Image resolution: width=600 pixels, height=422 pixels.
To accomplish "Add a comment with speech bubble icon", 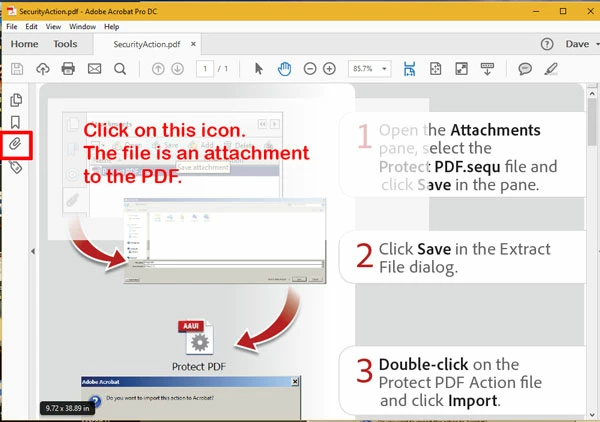I will click(x=525, y=69).
